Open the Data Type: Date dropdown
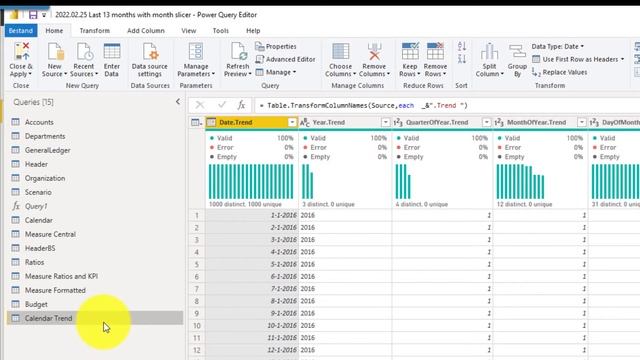The height and width of the screenshot is (360, 640). [x=558, y=47]
